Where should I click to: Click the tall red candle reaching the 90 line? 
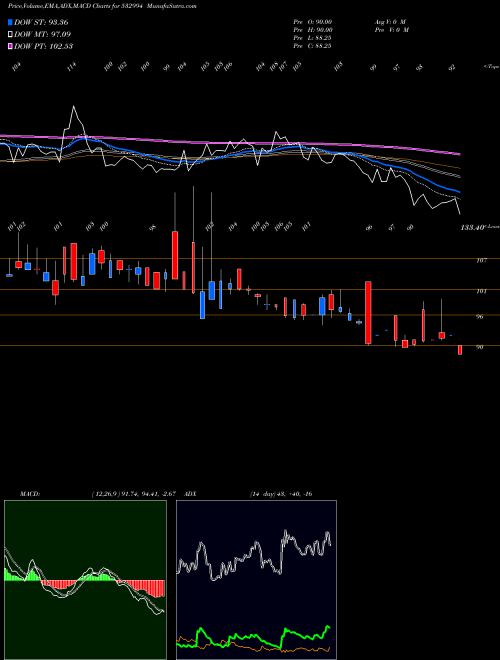click(368, 313)
